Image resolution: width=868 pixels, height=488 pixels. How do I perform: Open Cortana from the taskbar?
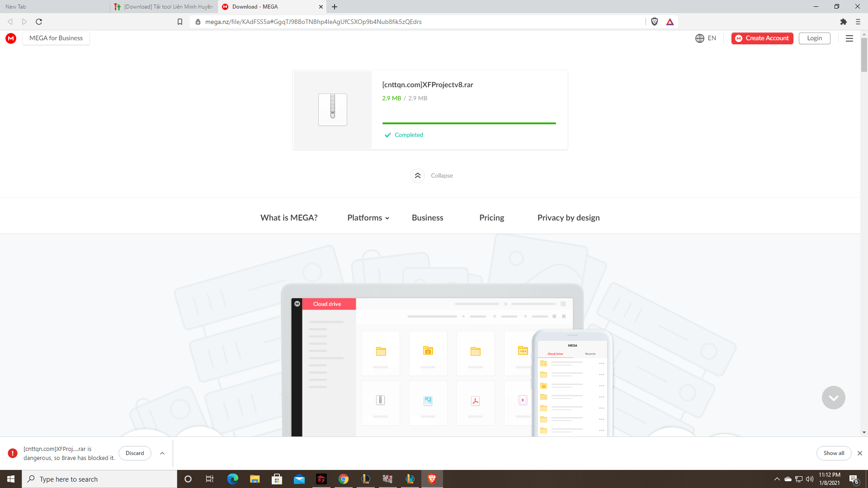(188, 479)
